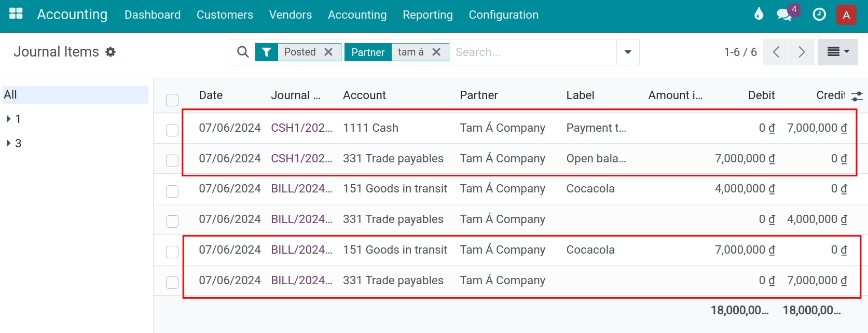Click the search magnifier icon
This screenshot has height=333, width=868.
point(243,52)
